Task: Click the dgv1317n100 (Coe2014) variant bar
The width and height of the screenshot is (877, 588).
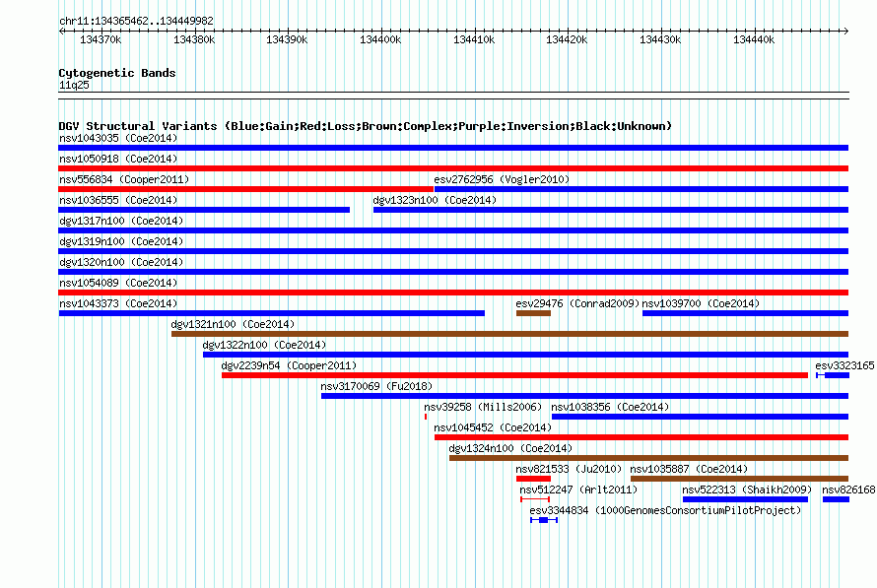Action: pyautogui.click(x=453, y=230)
